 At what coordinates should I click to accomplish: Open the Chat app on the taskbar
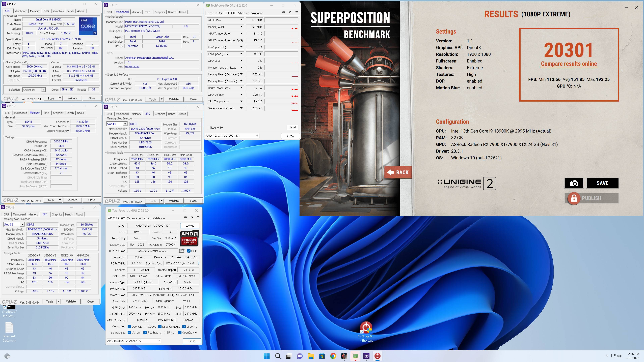[300, 356]
